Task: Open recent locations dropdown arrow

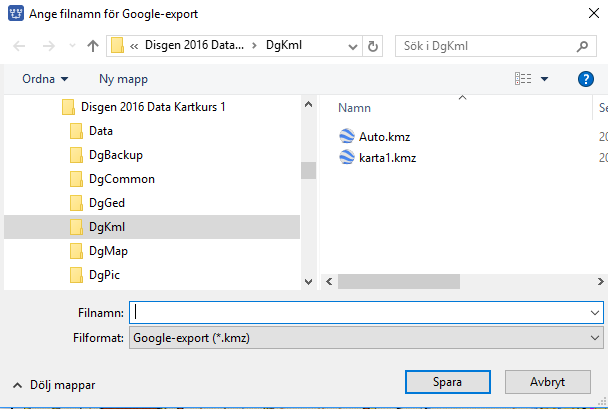Action: [72, 46]
